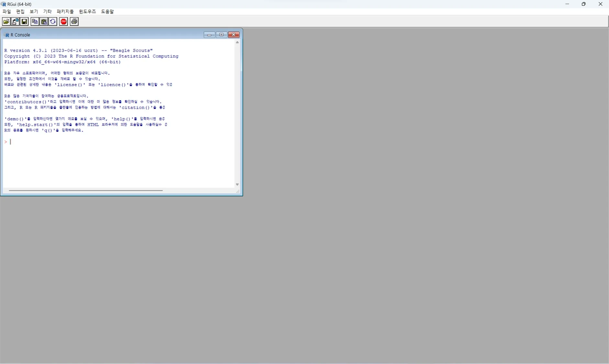Viewport: 609px width, 364px height.
Task: Open the 패키지들 menu
Action: [x=65, y=12]
